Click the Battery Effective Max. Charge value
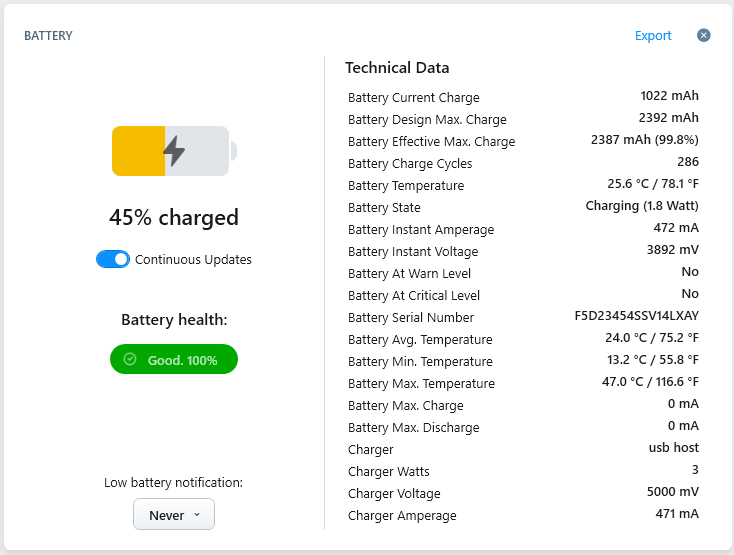734x555 pixels. (645, 140)
